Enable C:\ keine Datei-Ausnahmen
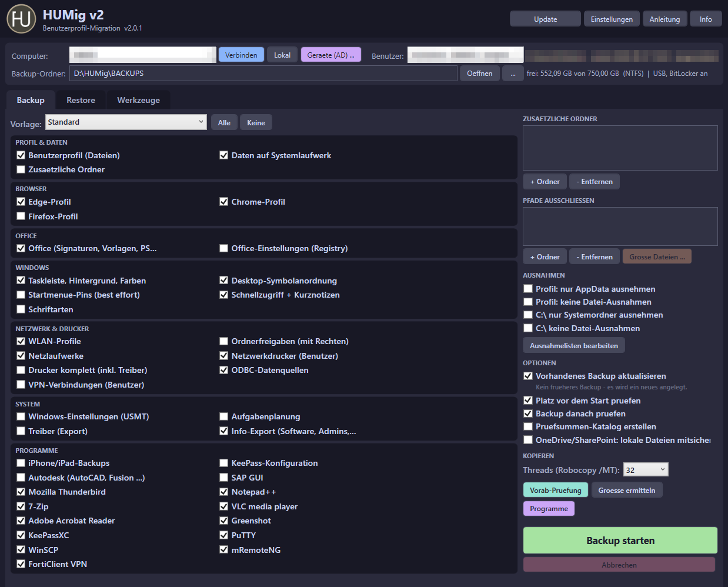This screenshot has width=728, height=587. pos(528,328)
